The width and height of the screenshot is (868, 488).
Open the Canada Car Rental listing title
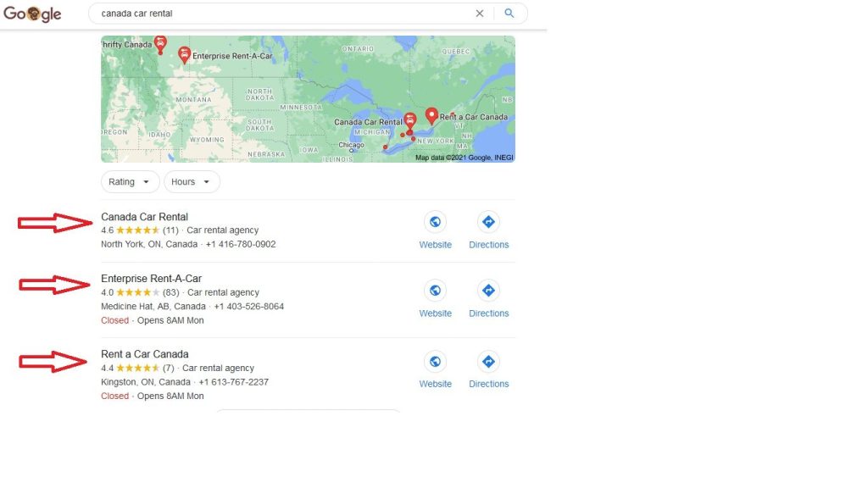pyautogui.click(x=144, y=217)
